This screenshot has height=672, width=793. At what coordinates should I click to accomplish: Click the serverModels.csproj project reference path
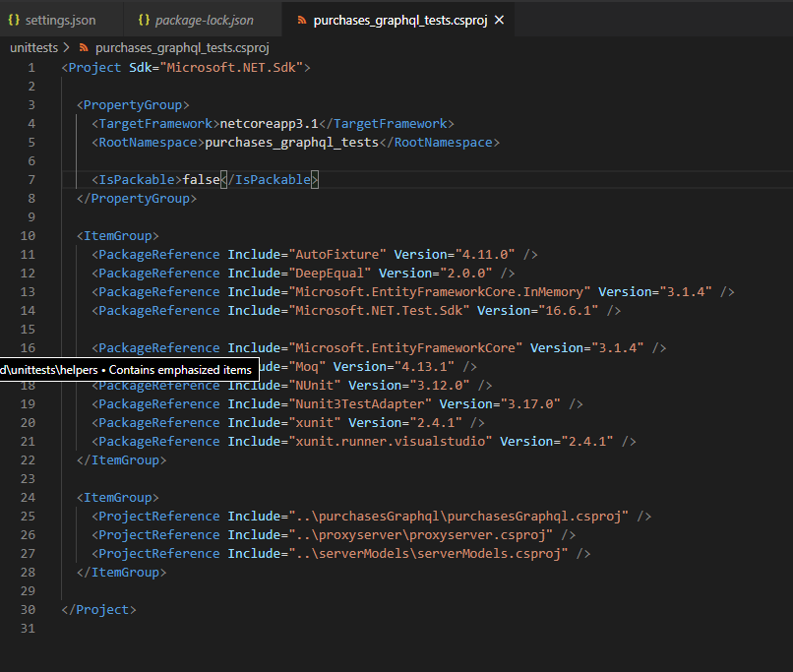428,554
